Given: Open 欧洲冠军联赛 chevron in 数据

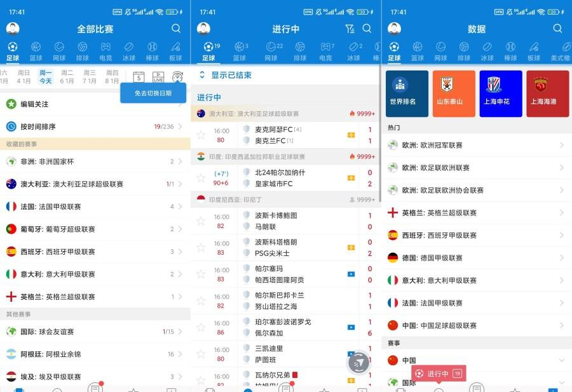Looking at the screenshot, I should tap(561, 145).
